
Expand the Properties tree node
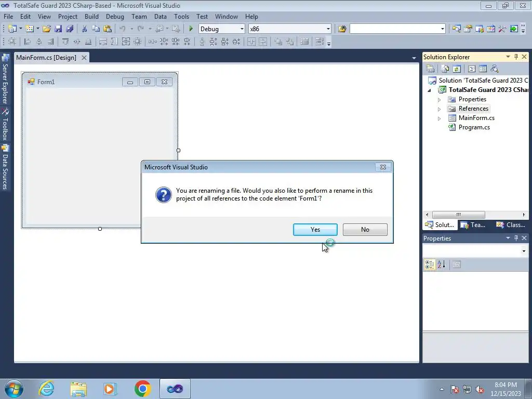[439, 100]
